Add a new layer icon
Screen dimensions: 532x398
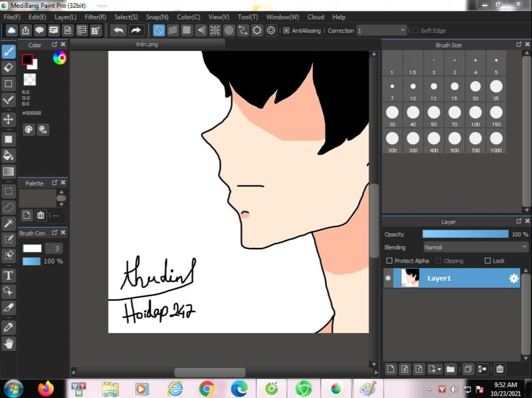(x=391, y=369)
